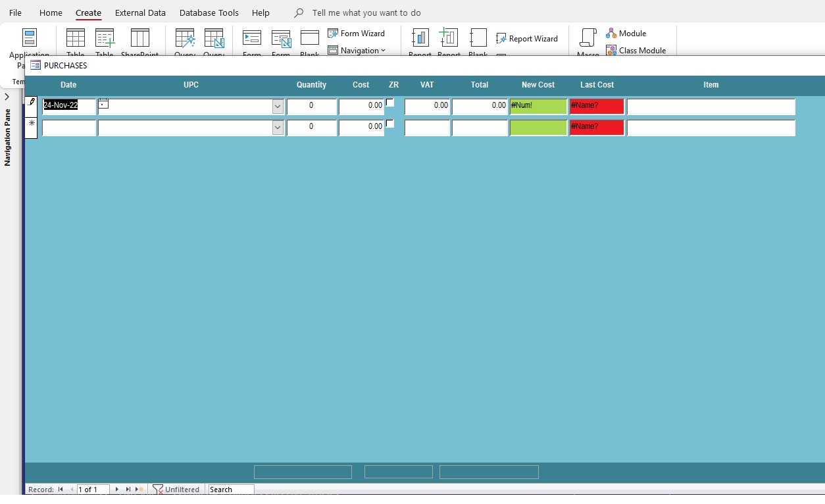This screenshot has height=504, width=825.
Task: Create a new Report icon
Action: [420, 38]
